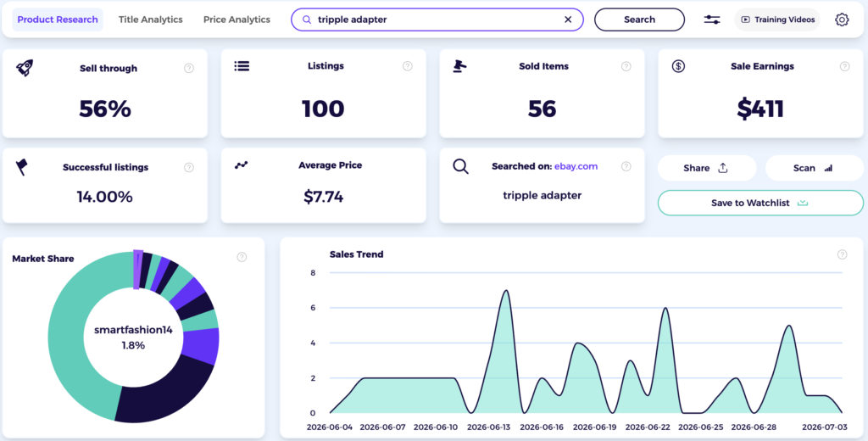Switch to Title Analytics tab

(x=151, y=20)
